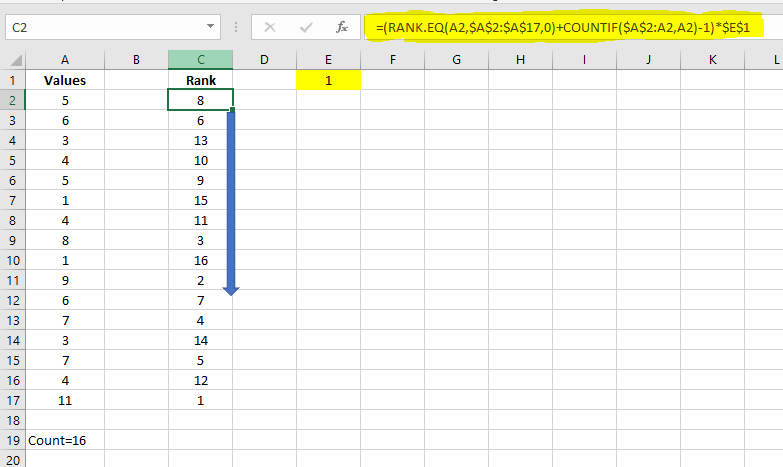Click the Values header cell A1

[x=65, y=80]
